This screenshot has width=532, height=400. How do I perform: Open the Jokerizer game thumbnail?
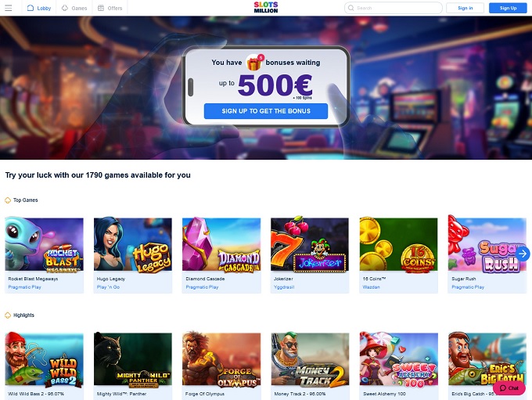310,244
